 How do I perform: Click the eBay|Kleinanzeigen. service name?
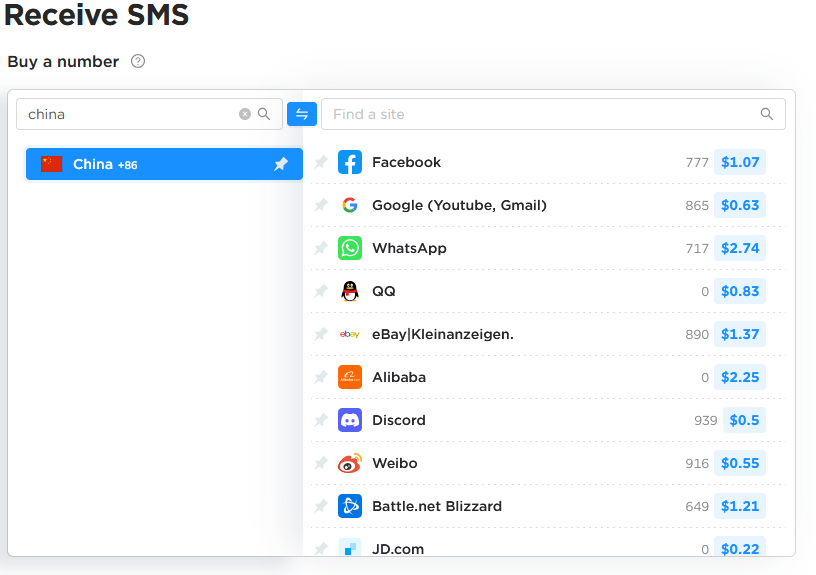point(443,335)
